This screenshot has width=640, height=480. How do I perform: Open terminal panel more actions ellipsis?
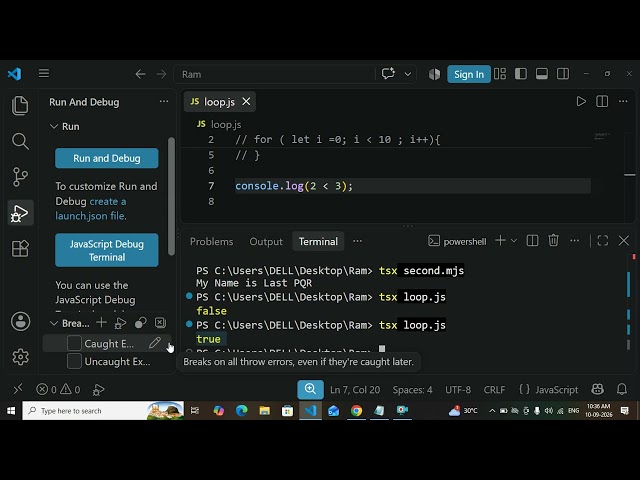574,240
